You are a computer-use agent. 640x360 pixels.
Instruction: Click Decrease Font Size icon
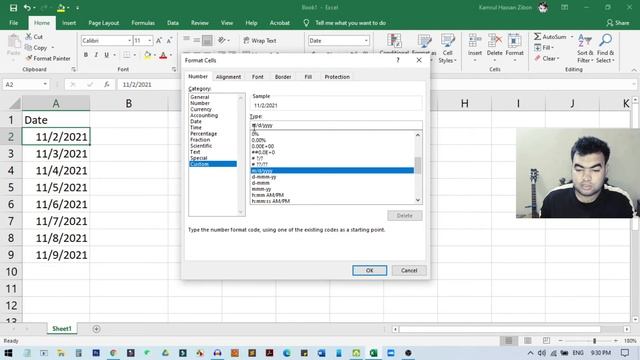(x=169, y=40)
